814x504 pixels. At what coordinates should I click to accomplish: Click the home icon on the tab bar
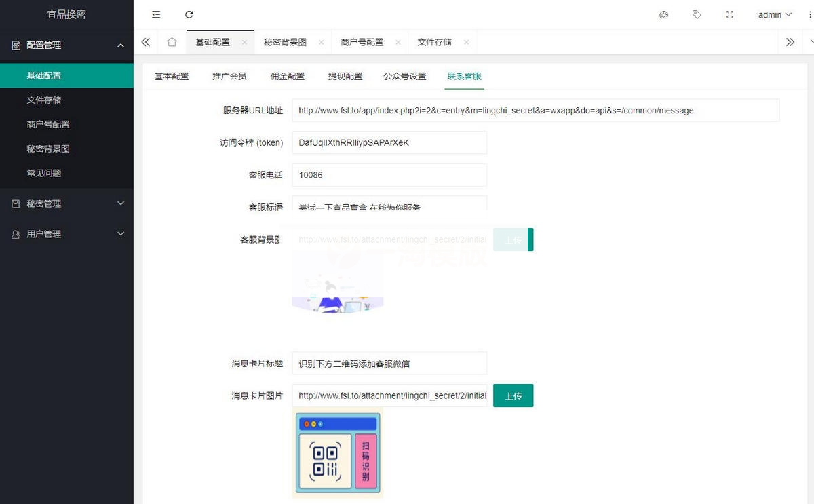pos(172,42)
